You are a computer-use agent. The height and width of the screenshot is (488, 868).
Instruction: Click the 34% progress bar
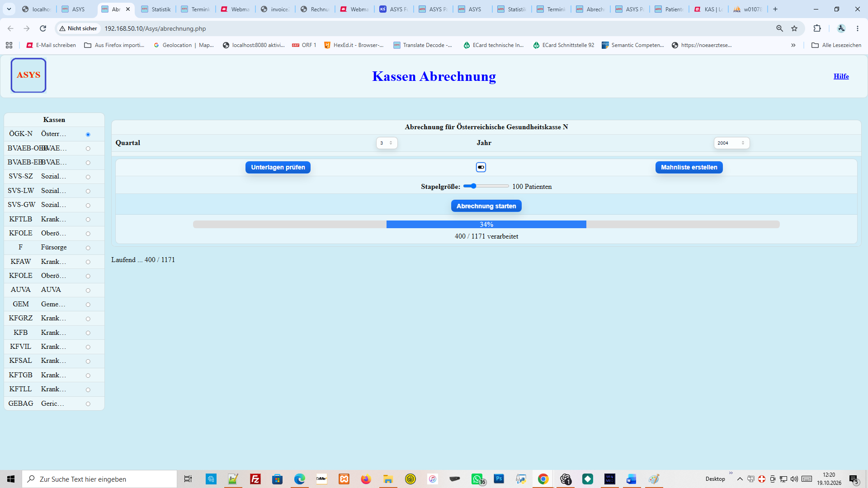(x=486, y=225)
